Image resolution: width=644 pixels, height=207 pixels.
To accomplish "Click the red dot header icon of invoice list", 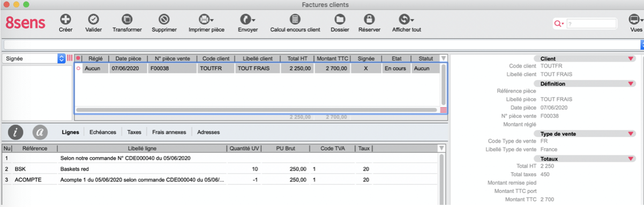I will click(x=78, y=58).
